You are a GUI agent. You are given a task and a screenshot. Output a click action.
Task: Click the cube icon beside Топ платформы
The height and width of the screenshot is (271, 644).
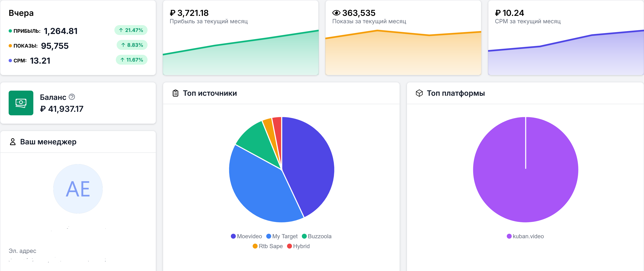click(x=419, y=93)
